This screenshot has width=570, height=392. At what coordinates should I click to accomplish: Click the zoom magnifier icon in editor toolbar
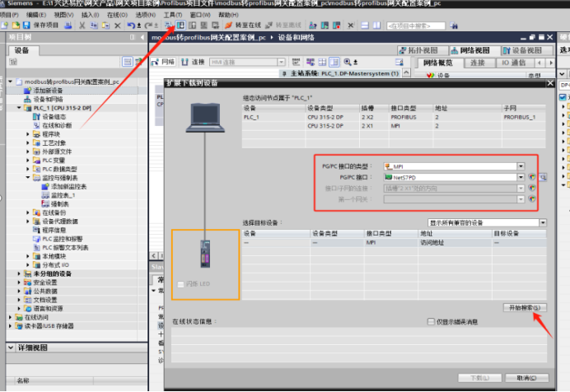[348, 62]
